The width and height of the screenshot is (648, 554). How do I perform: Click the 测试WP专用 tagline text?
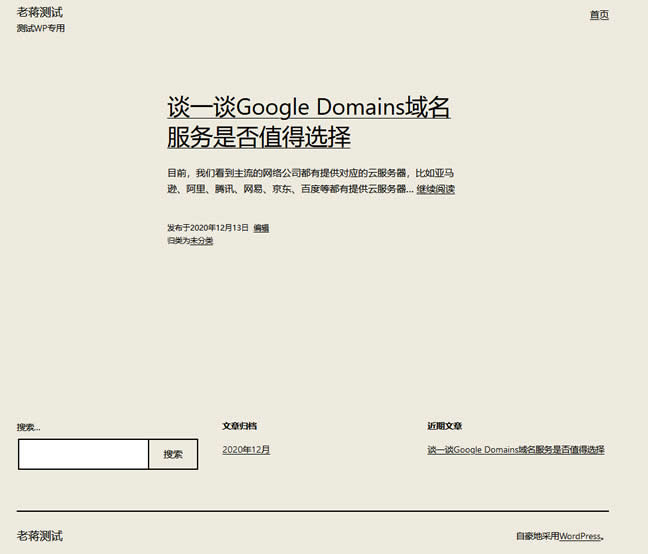point(40,28)
